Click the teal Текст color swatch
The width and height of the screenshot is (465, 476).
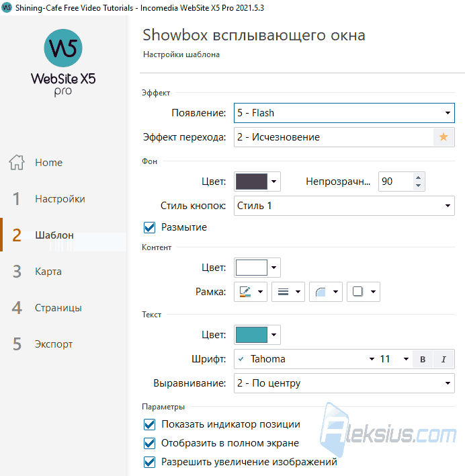(x=251, y=335)
